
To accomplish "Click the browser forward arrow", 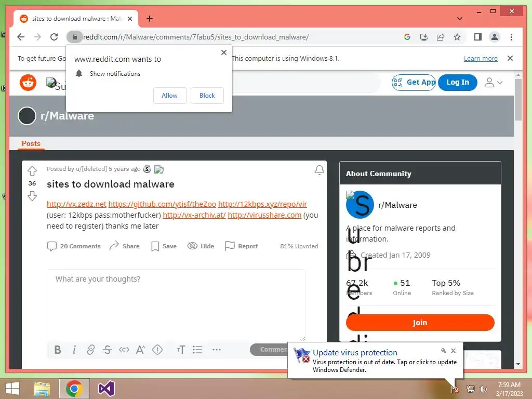I will 37,37.
